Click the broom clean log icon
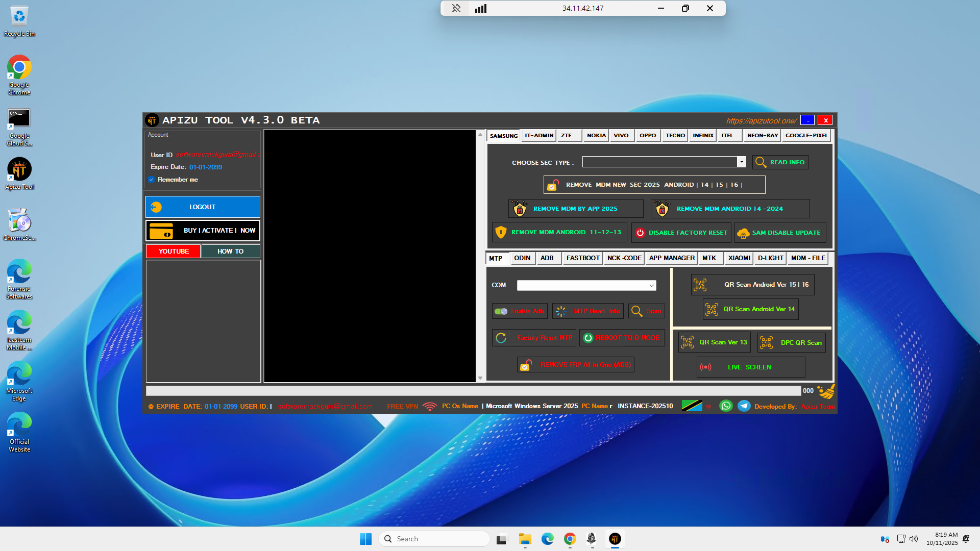 pyautogui.click(x=825, y=391)
